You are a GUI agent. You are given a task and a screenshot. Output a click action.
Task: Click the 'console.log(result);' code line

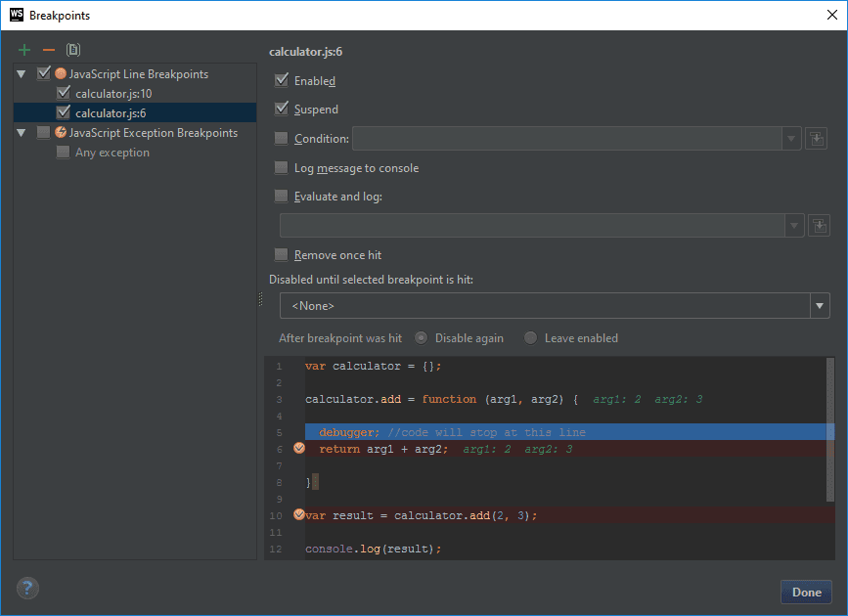coord(374,549)
